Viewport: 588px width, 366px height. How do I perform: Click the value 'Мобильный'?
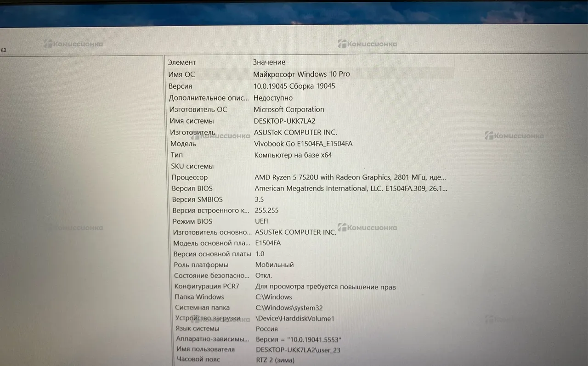[x=275, y=265]
